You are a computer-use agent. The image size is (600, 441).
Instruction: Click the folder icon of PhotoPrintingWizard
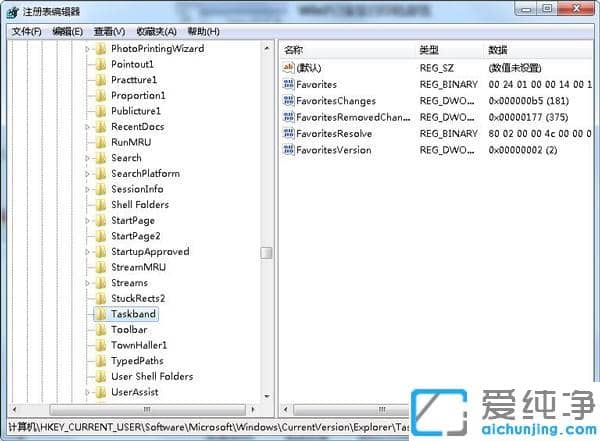(x=101, y=49)
